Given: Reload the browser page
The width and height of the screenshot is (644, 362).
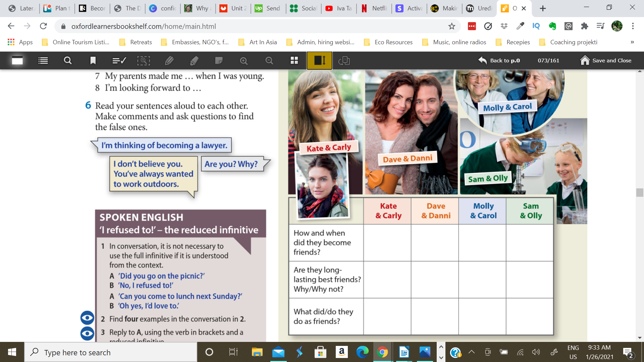Looking at the screenshot, I should point(43,26).
